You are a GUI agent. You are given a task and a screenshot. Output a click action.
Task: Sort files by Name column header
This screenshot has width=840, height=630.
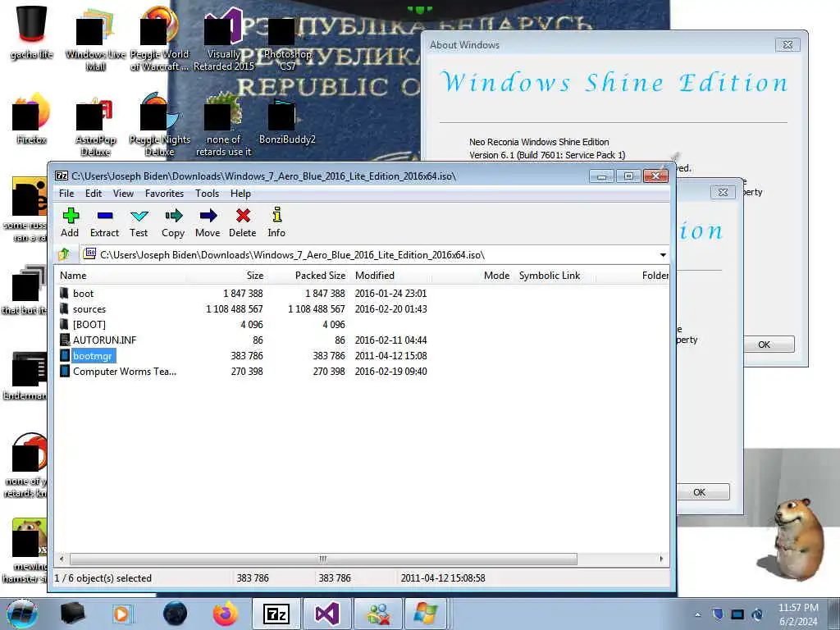(x=121, y=276)
